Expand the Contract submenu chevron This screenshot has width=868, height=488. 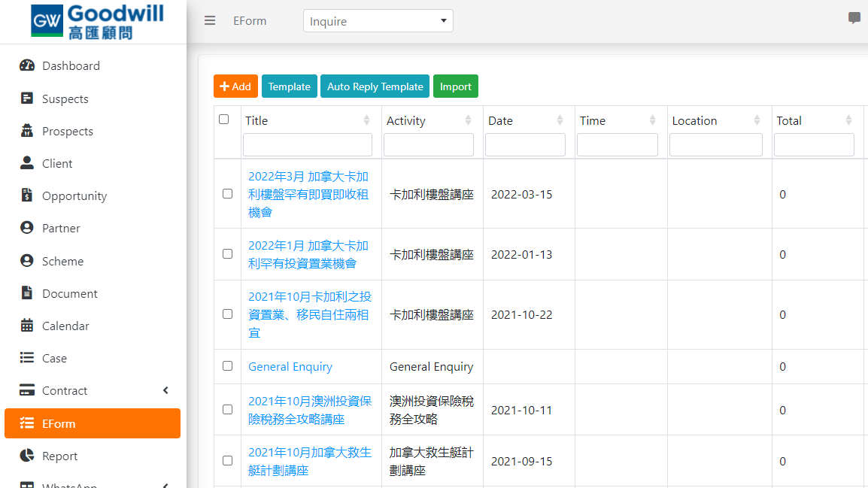[165, 390]
